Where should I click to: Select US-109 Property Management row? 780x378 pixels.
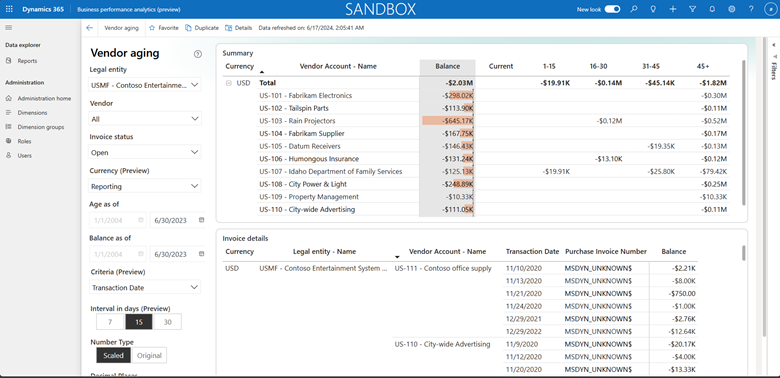(x=309, y=197)
